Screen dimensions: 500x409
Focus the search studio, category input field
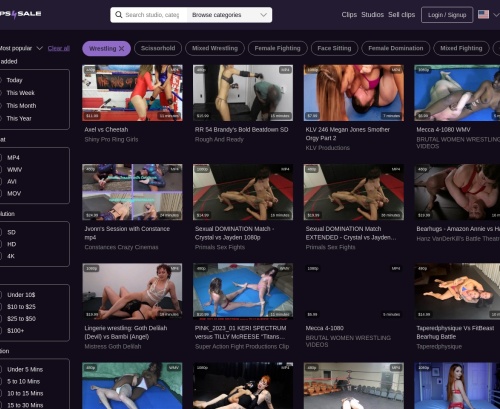click(x=152, y=15)
